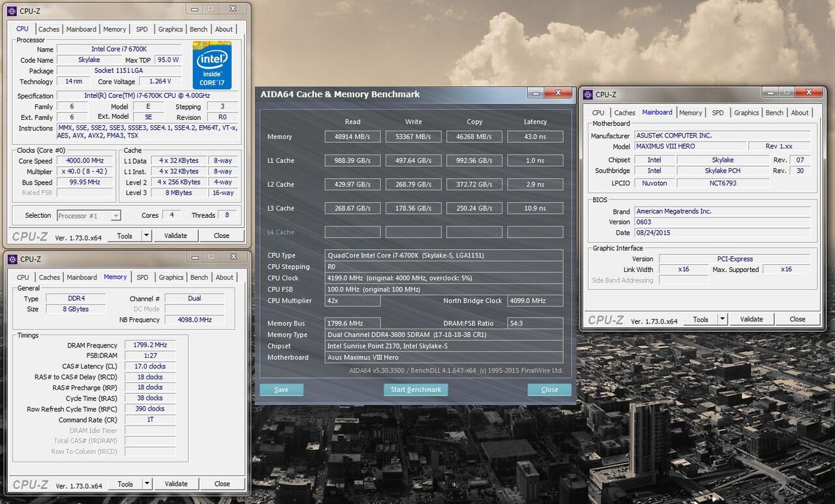Click the CAS# Latency value 17.0 clocks
835x504 pixels.
[x=150, y=366]
